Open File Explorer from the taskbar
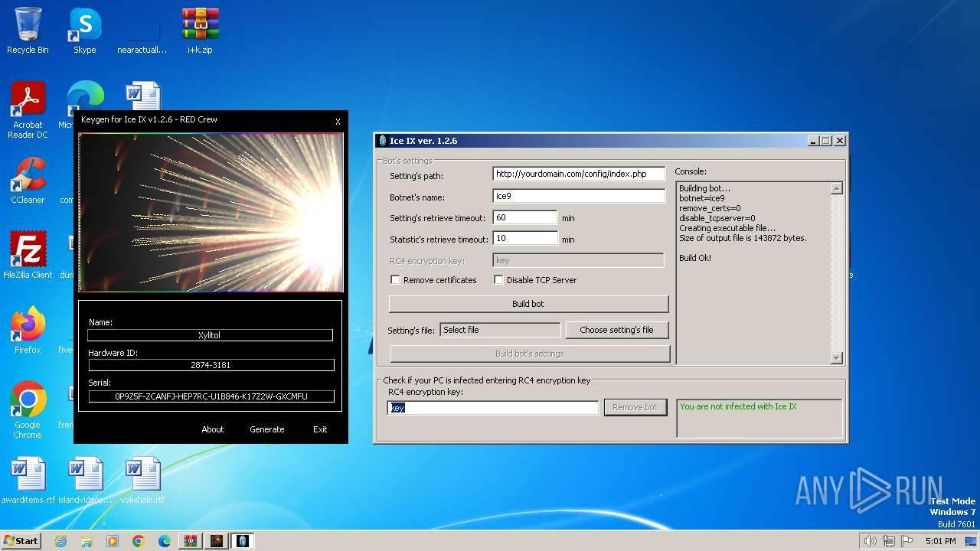Image resolution: width=980 pixels, height=551 pixels. click(87, 541)
